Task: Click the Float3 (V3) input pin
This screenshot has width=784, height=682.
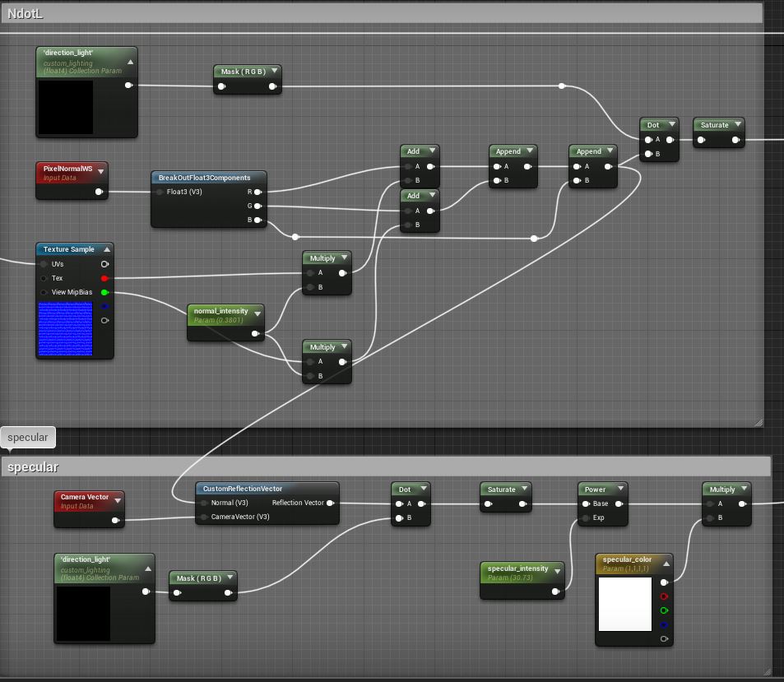Action: click(159, 193)
